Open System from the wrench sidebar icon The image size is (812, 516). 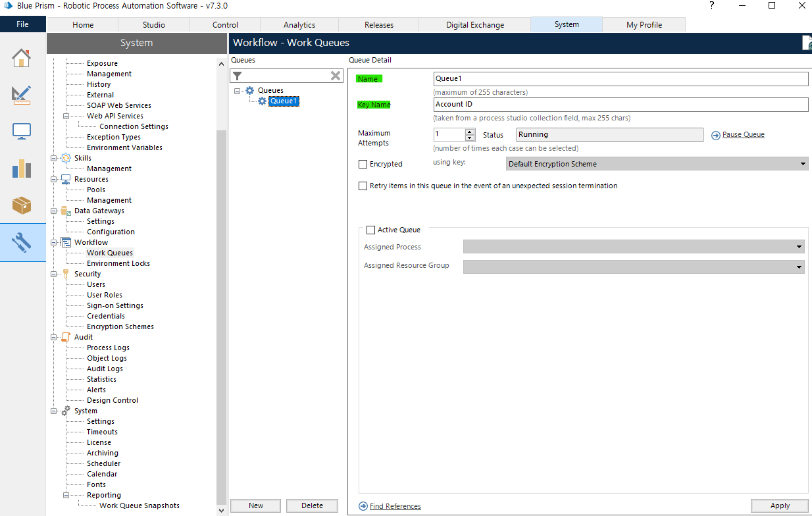(22, 242)
